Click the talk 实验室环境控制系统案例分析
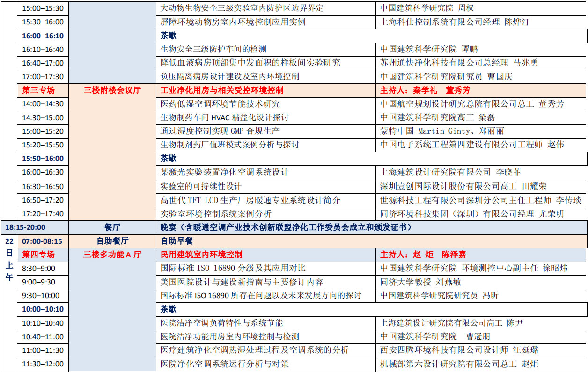Image resolution: width=588 pixels, height=372 pixels. [x=216, y=213]
